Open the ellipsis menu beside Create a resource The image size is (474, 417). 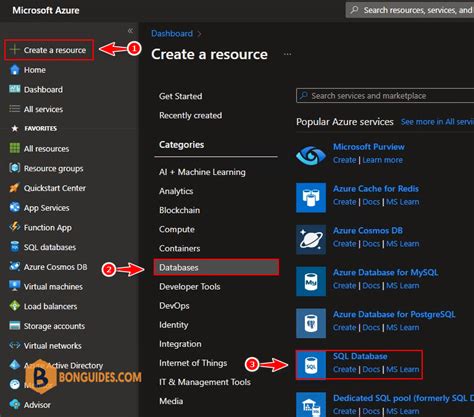click(287, 54)
